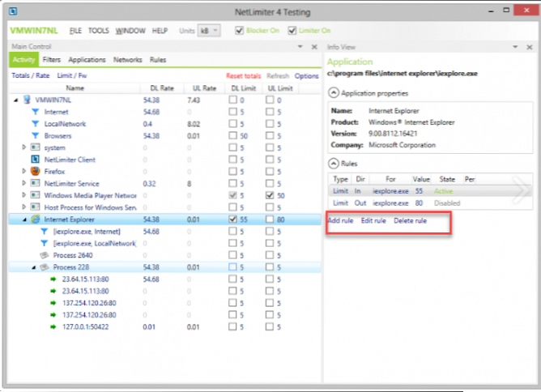The width and height of the screenshot is (541, 392).
Task: Open the Tools menu
Action: (x=98, y=31)
